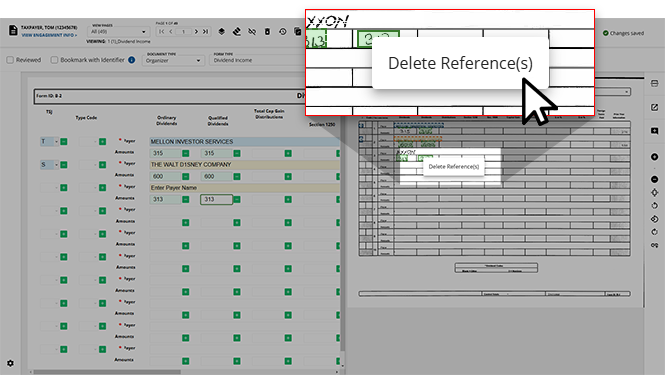
Task: Open the settings gear in the bottom-left corner
Action: click(10, 363)
